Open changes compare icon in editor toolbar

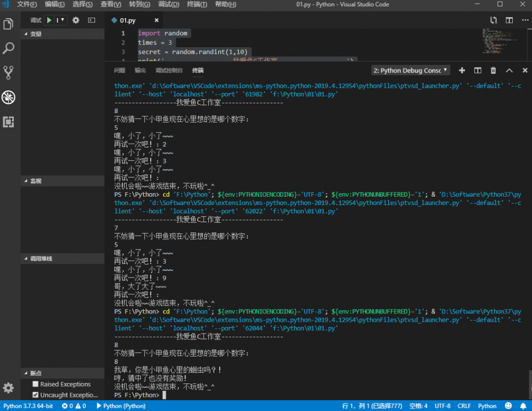[x=494, y=20]
